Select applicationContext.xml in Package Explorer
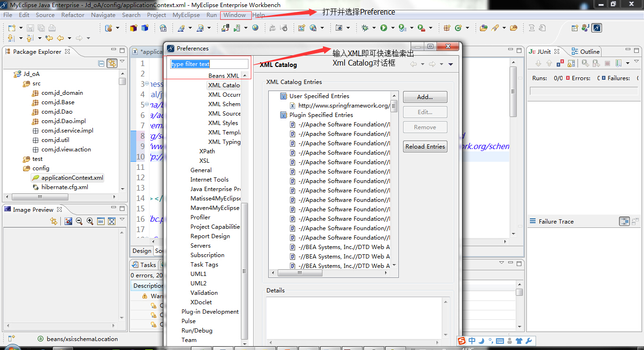 67,178
